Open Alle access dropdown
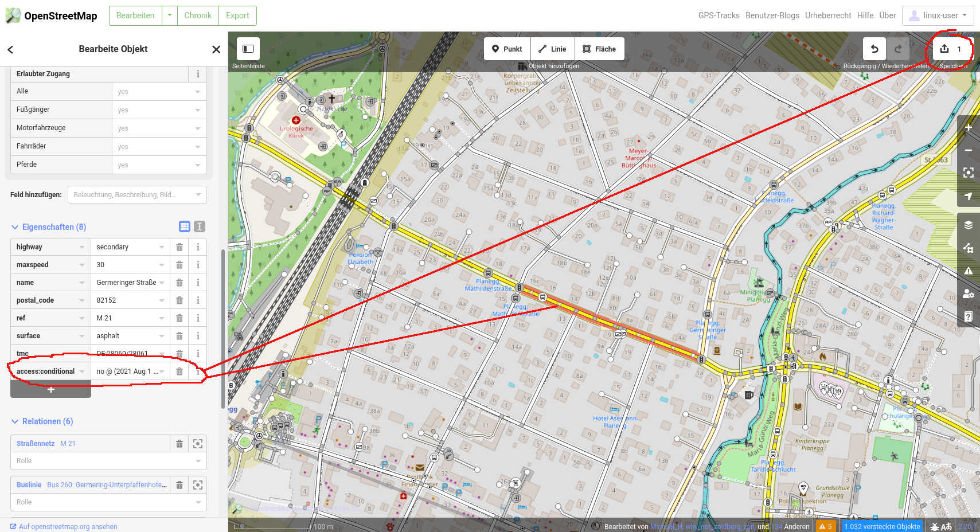The image size is (980, 532). pos(159,92)
